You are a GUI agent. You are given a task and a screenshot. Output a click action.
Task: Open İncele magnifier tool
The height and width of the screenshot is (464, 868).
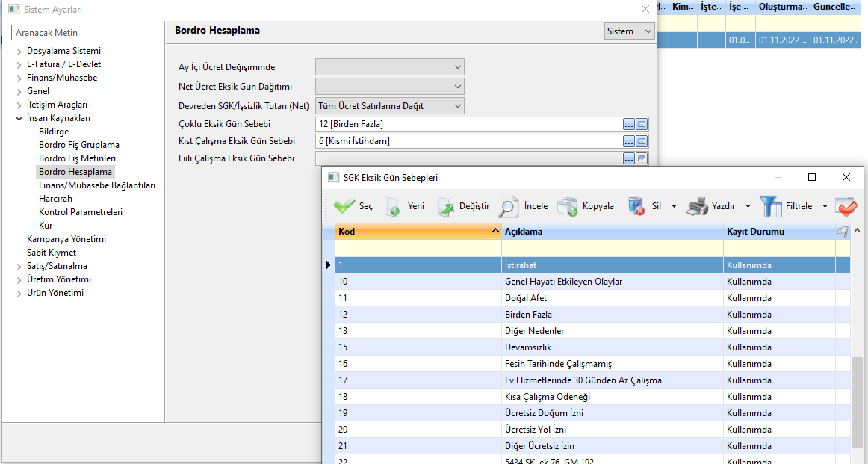[x=509, y=206]
